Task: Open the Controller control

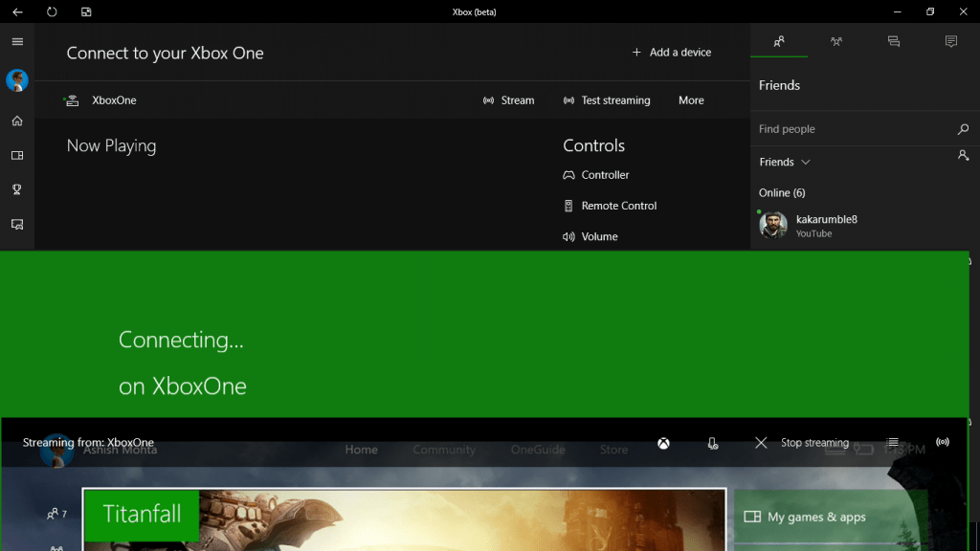Action: click(x=596, y=175)
